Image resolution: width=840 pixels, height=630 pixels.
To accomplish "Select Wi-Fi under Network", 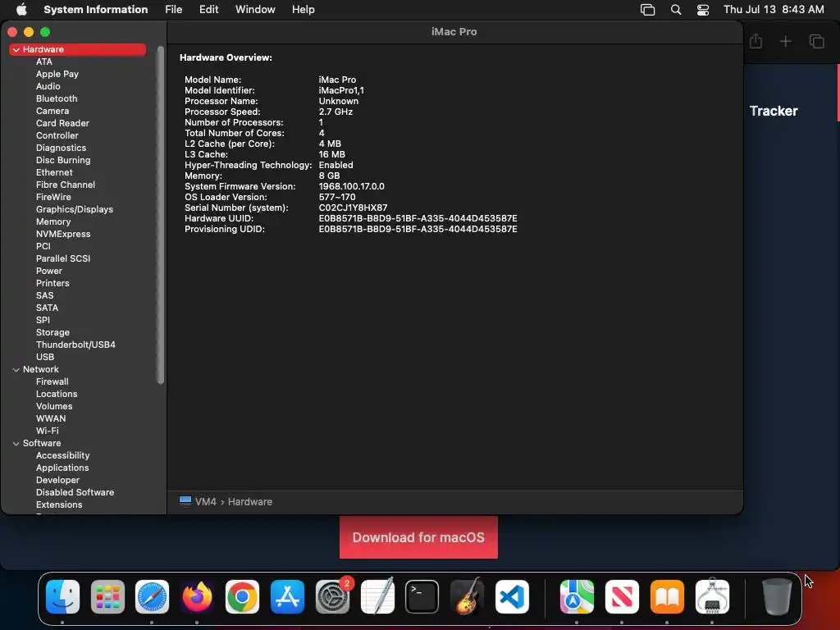I will 48,431.
